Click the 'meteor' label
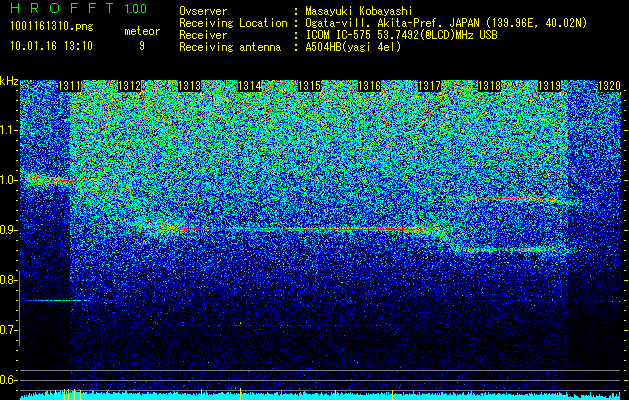629x400 pixels. [142, 31]
